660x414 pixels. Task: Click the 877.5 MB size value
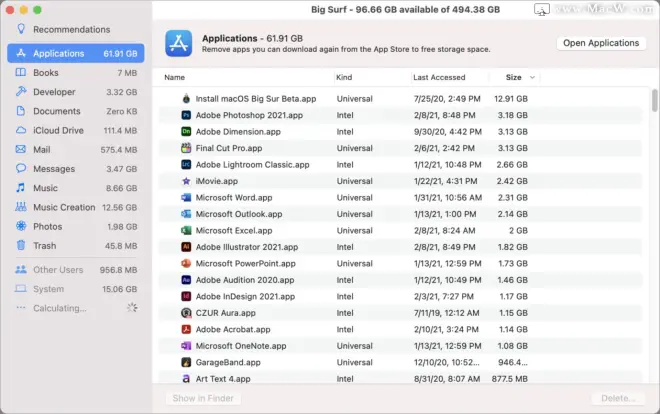(509, 379)
